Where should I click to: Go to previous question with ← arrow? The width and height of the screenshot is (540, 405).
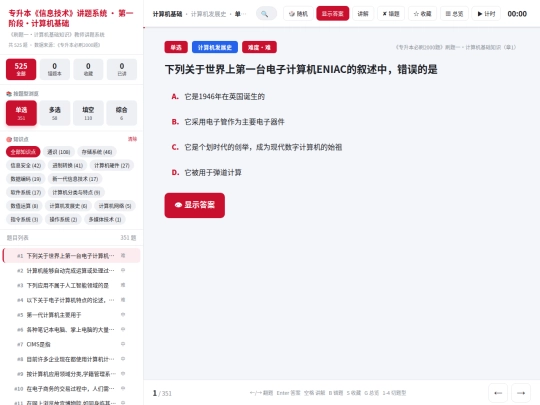click(498, 393)
